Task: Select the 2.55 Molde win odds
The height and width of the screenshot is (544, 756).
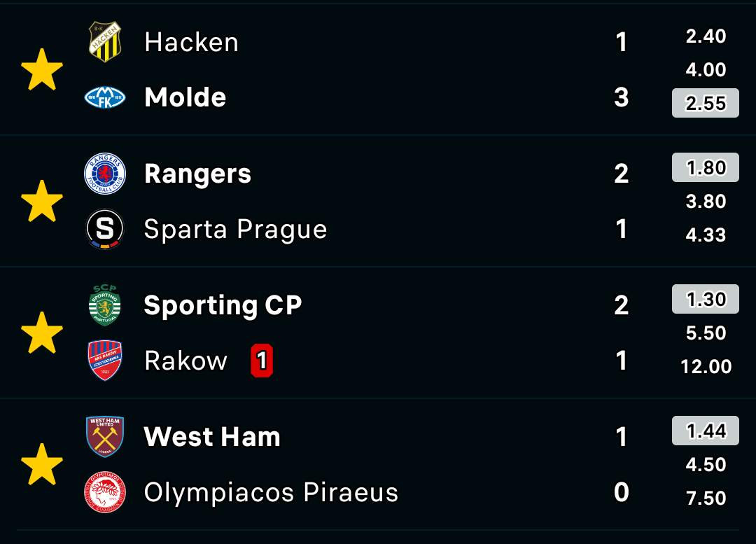Action: 706,103
